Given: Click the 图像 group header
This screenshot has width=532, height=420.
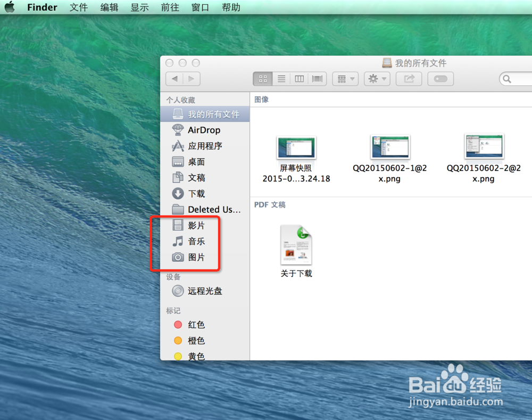Looking at the screenshot, I should pyautogui.click(x=261, y=100).
